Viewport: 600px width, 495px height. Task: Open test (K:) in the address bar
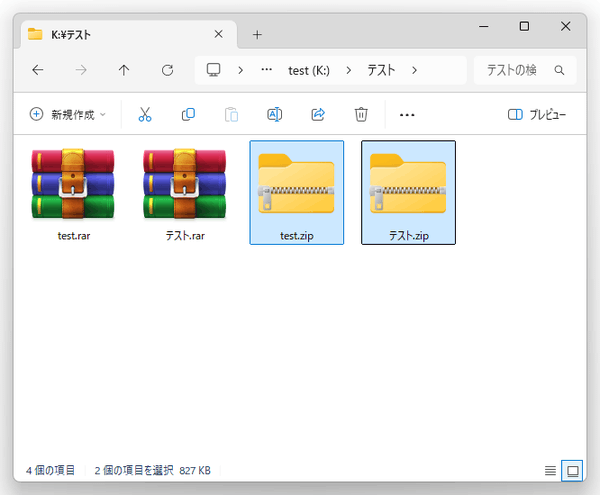click(309, 70)
